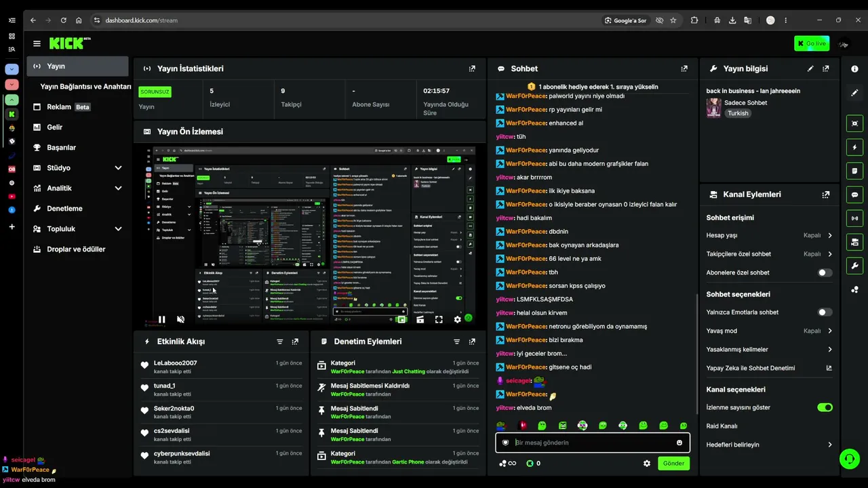Bookmark this page with the star icon
Screen dimensions: 868x488
click(673, 20)
